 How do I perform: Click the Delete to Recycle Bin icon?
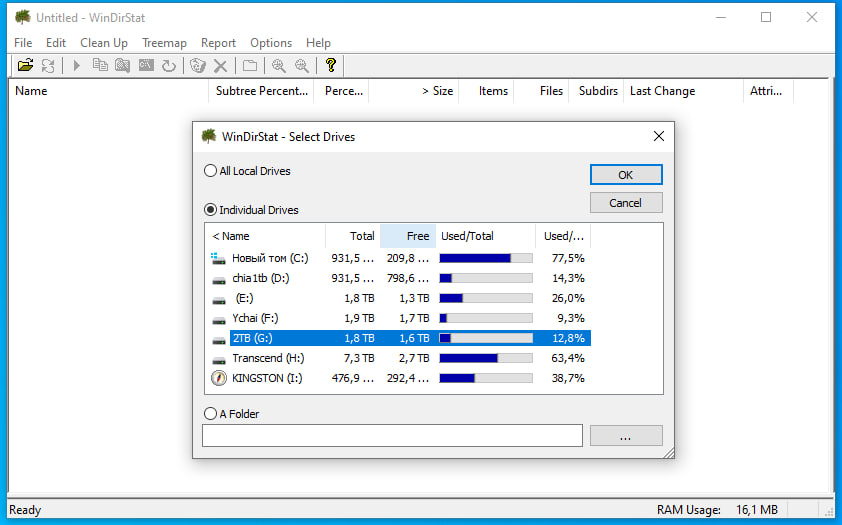(198, 65)
